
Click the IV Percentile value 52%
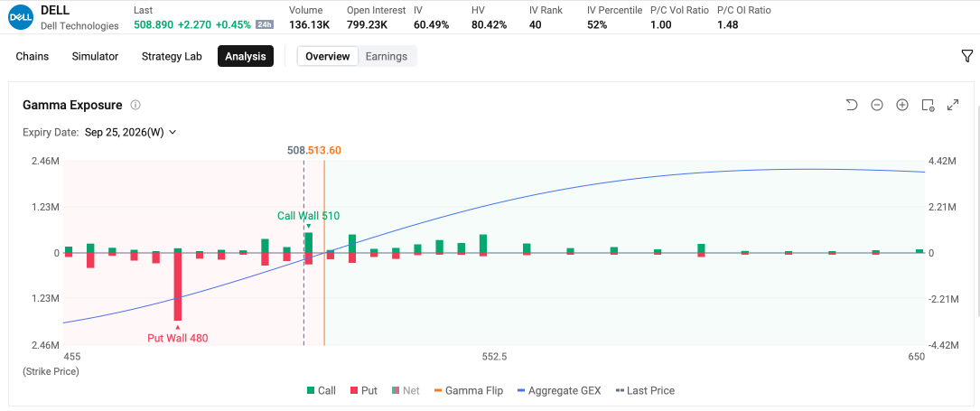pyautogui.click(x=597, y=25)
